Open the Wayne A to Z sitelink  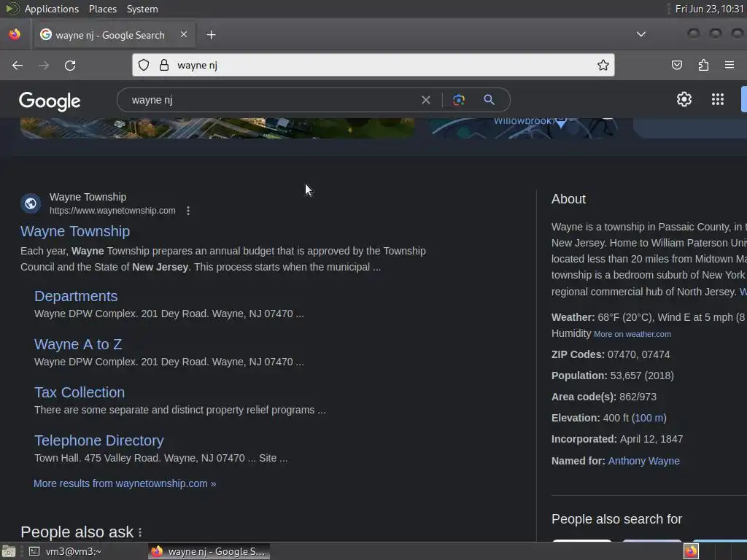78,344
